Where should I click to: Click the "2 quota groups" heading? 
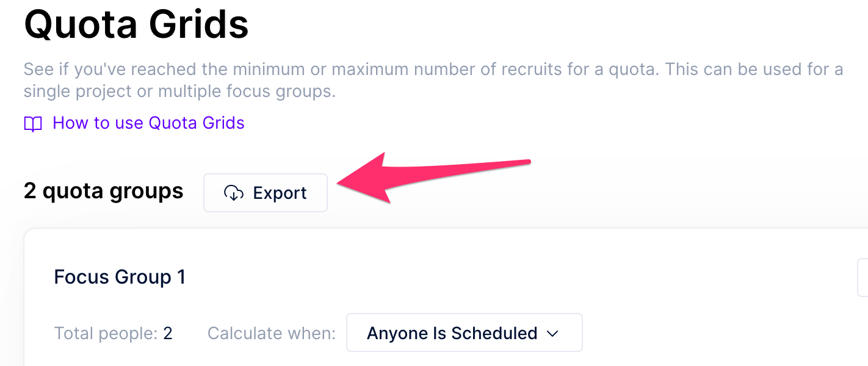pyautogui.click(x=103, y=192)
